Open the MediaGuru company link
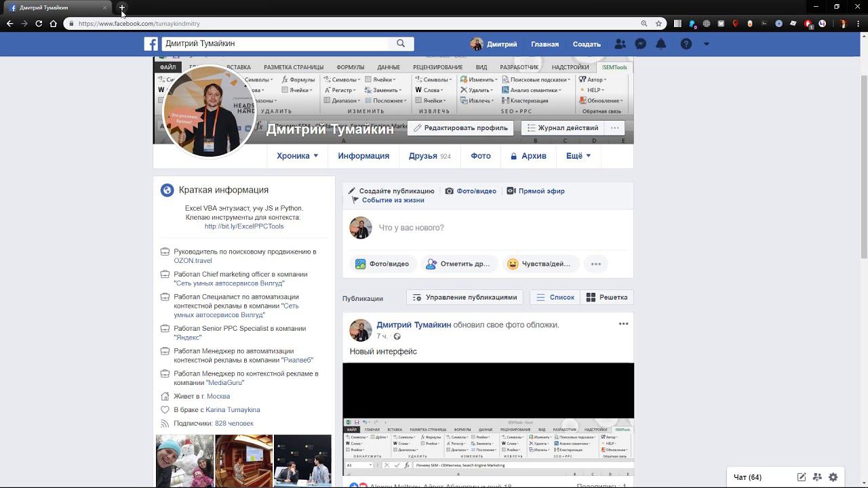The width and height of the screenshot is (868, 488). click(x=225, y=383)
